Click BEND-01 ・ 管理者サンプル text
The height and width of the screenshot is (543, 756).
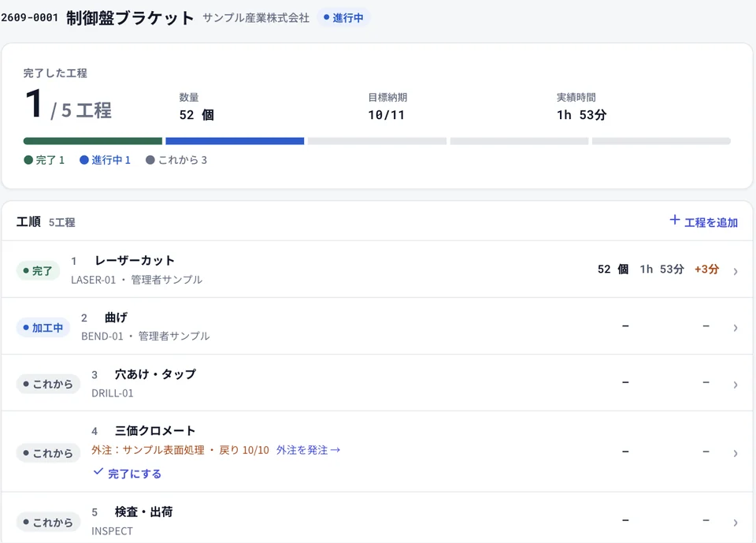145,336
